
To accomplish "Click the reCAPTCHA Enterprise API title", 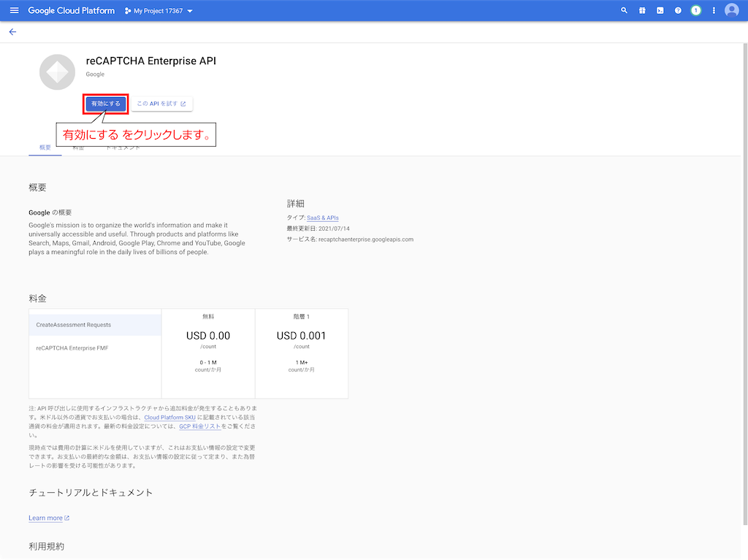I will [x=150, y=61].
